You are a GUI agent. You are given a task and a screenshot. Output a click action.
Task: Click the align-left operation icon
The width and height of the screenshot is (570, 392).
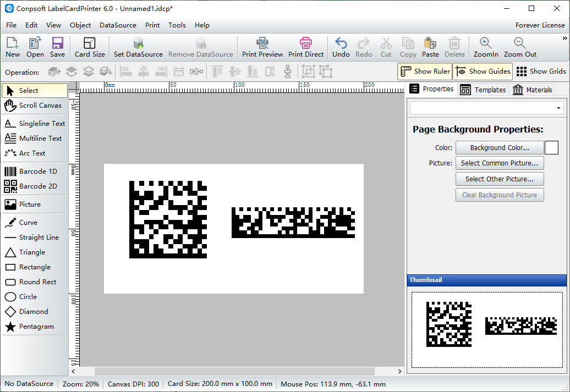point(126,71)
